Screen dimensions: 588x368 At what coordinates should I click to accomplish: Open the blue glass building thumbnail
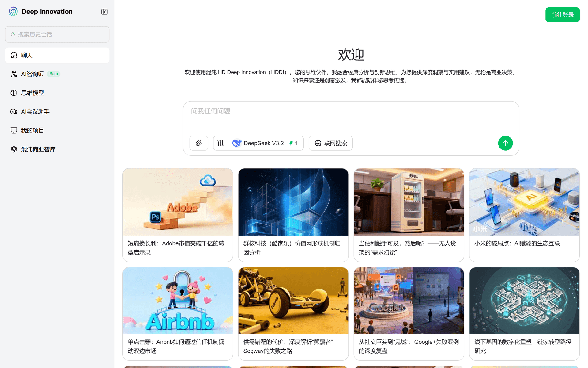click(x=293, y=202)
